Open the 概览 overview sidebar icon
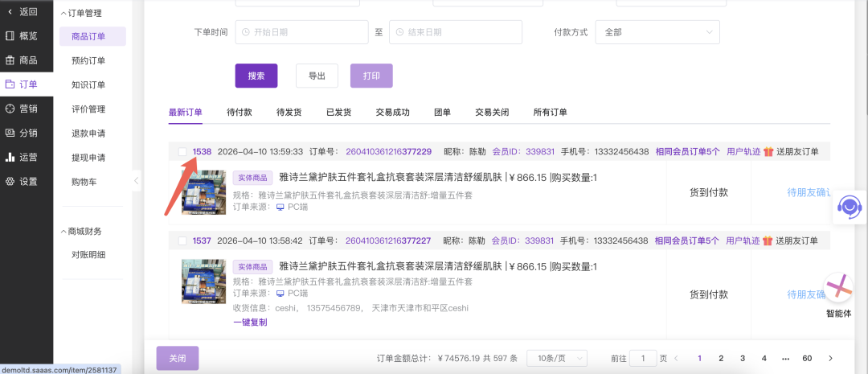 [10, 35]
